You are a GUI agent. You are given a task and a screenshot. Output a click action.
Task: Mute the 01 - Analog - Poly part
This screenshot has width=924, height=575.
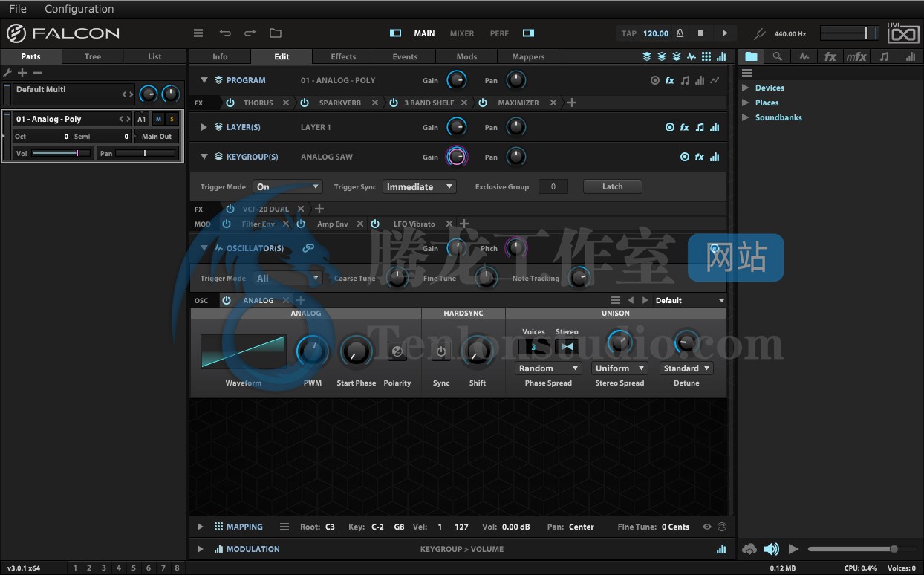click(x=158, y=119)
